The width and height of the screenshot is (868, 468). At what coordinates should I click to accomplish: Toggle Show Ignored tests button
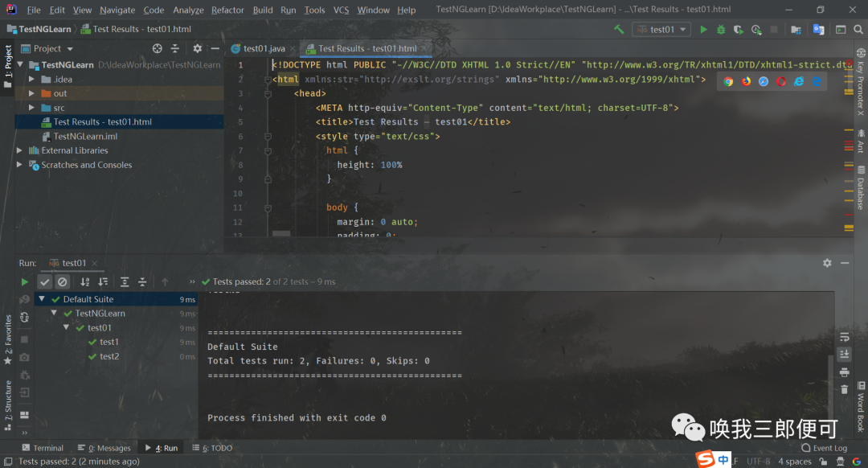pos(63,282)
